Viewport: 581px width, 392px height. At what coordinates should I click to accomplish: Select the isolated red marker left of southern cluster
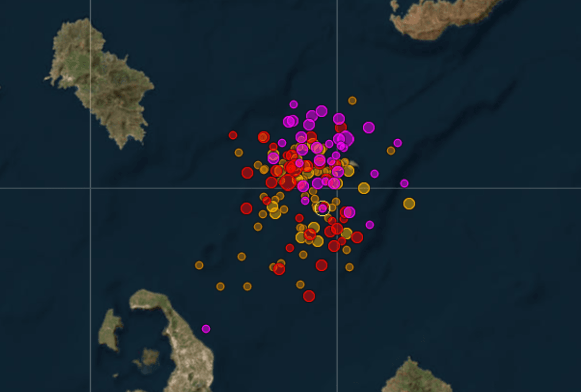(x=247, y=208)
